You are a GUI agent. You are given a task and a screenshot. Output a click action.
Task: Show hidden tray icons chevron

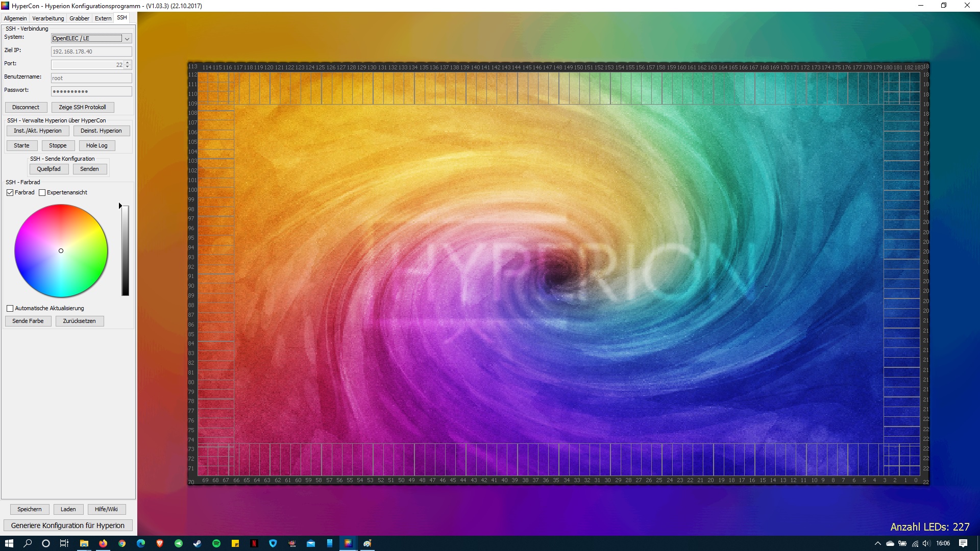coord(878,543)
